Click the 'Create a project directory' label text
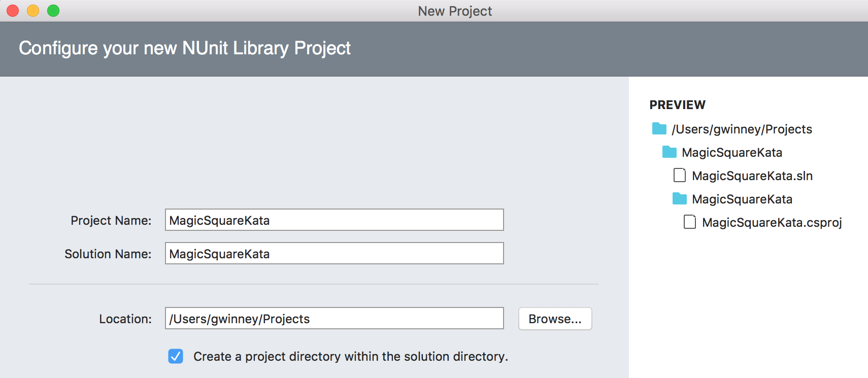Image resolution: width=868 pixels, height=378 pixels. [350, 356]
